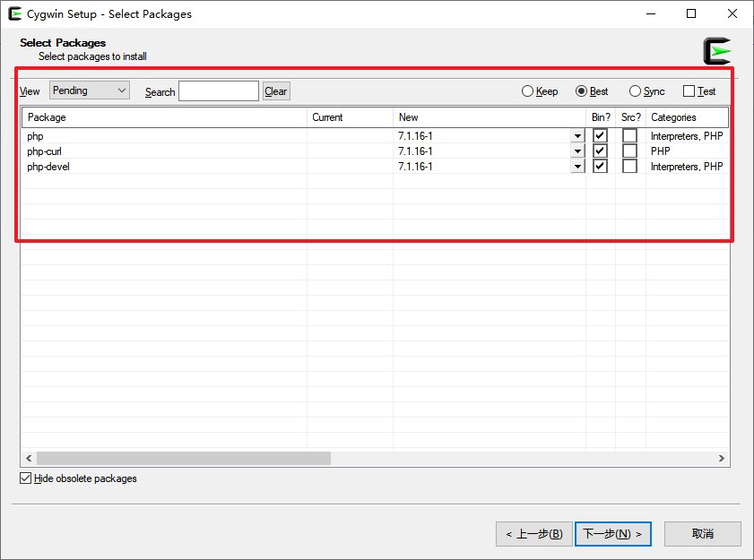
Task: Clear the search with the Clear button
Action: pos(276,90)
